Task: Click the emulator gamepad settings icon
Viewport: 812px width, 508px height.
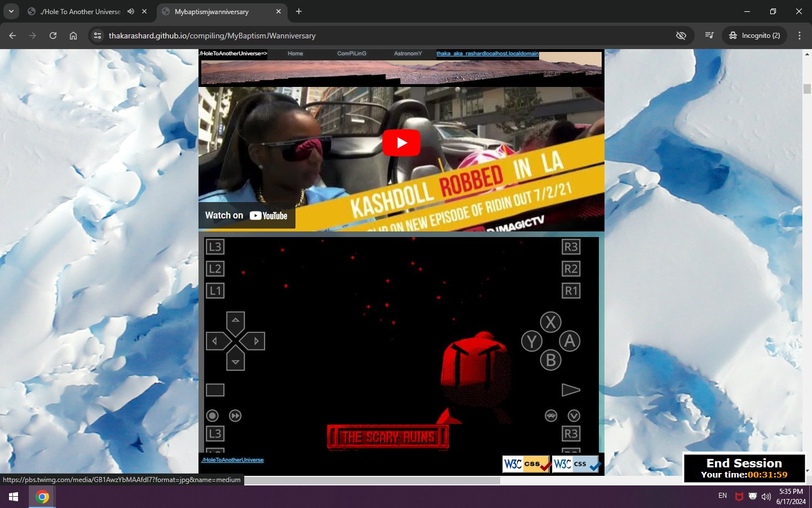Action: click(x=551, y=416)
